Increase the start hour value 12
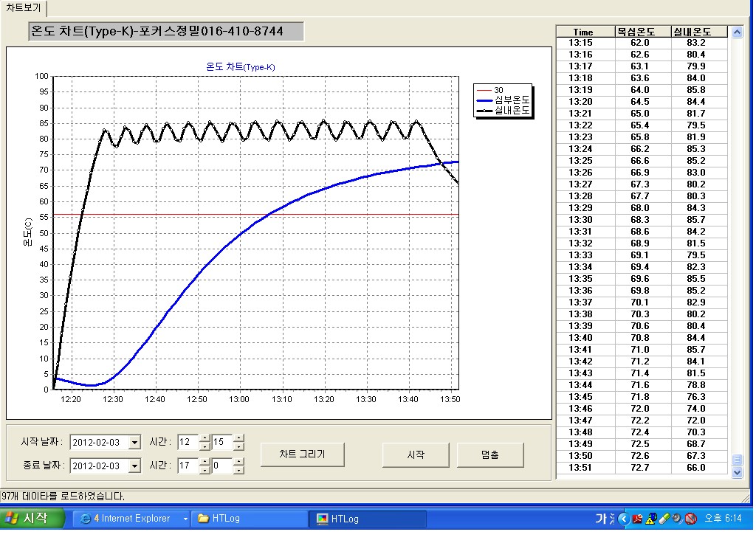The width and height of the screenshot is (756, 543). click(205, 438)
